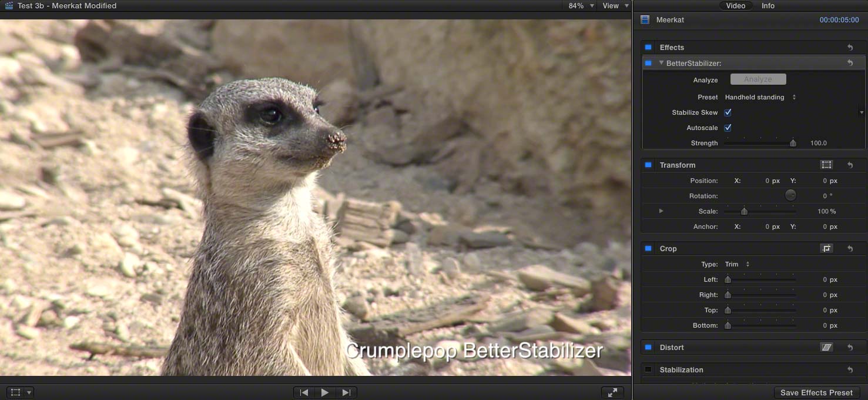Click Save Effects Preset
The height and width of the screenshot is (400, 868).
(816, 392)
